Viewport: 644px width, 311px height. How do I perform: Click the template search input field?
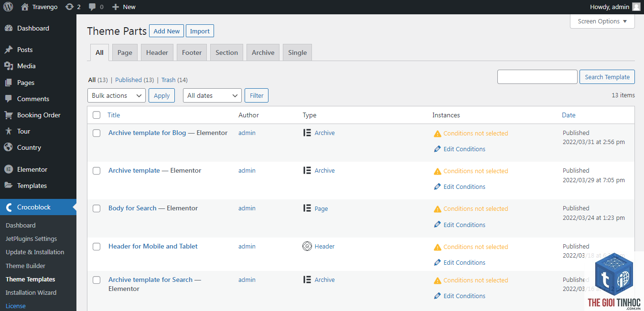click(x=537, y=77)
